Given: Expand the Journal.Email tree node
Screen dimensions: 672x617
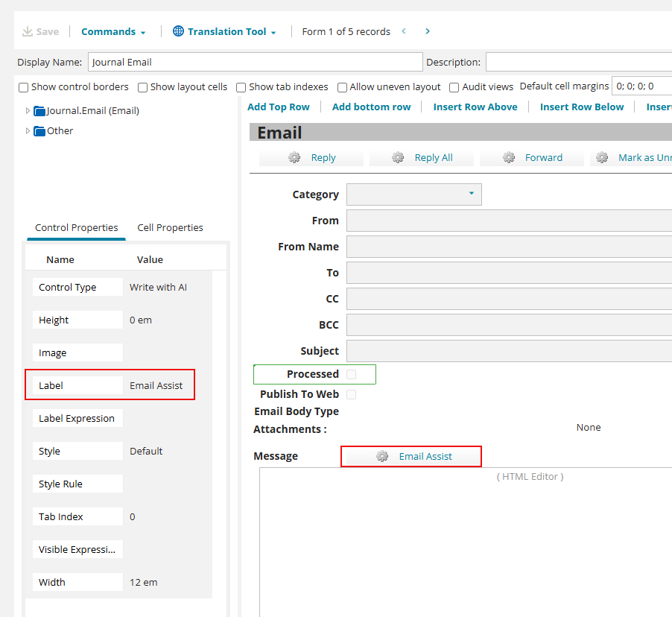Looking at the screenshot, I should 28,111.
